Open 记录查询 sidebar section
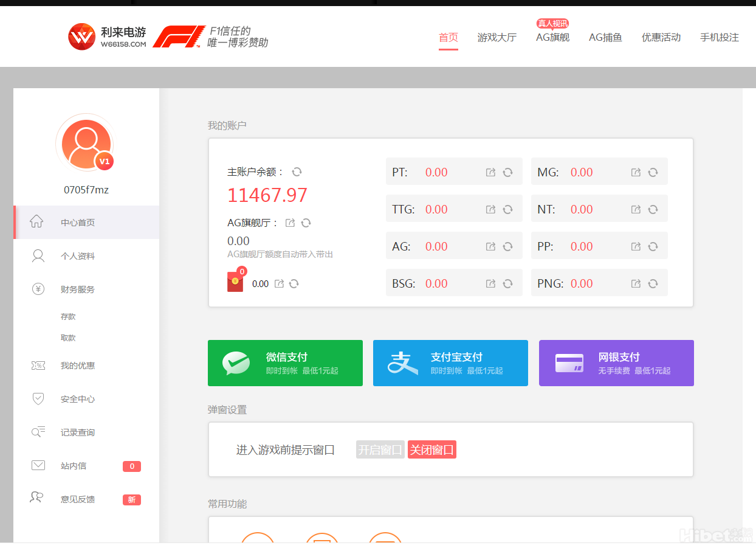This screenshot has height=551, width=756. [77, 432]
